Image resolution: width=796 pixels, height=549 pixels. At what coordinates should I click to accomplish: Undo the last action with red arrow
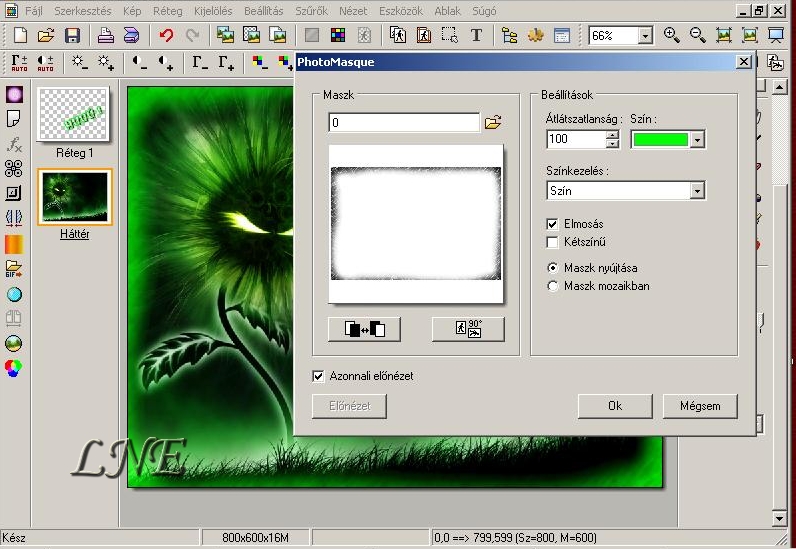point(166,36)
